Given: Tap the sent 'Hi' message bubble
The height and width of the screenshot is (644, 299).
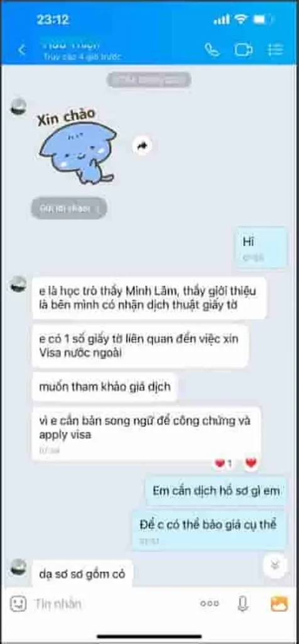Looking at the screenshot, I should point(261,248).
